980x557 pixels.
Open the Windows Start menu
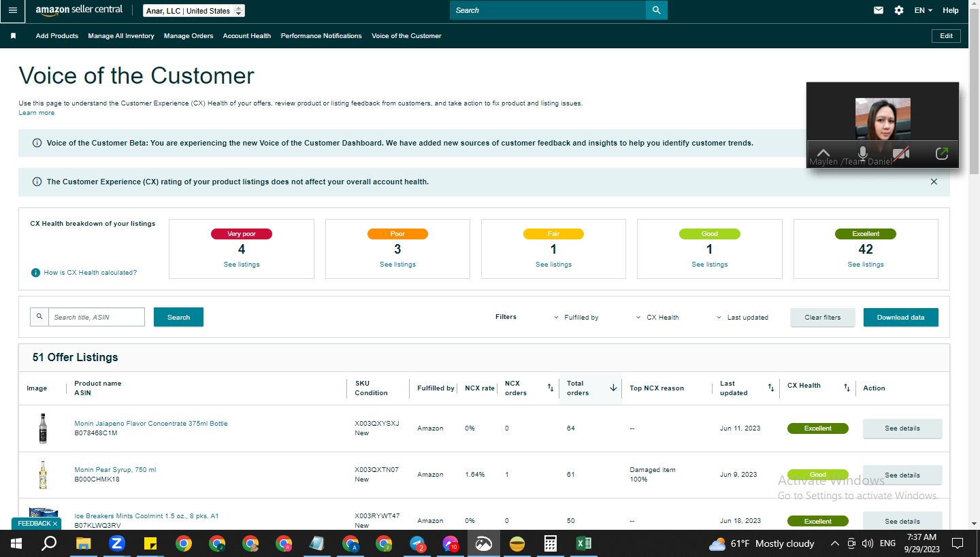(x=16, y=543)
